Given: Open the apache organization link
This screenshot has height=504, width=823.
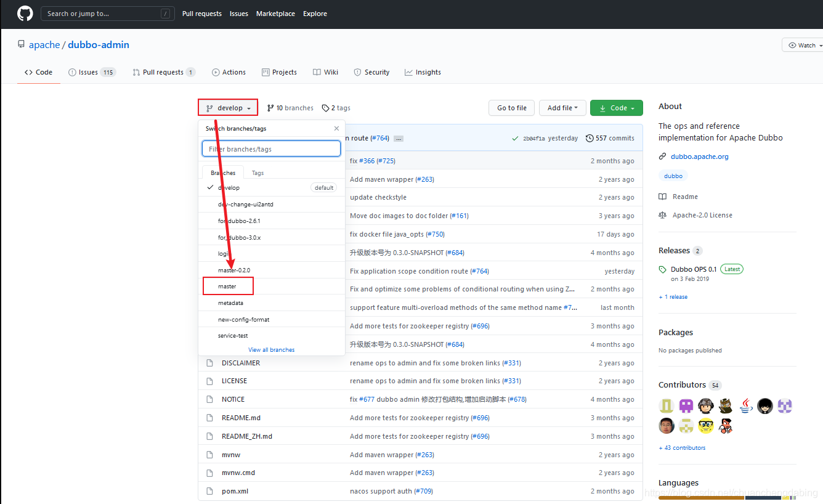Looking at the screenshot, I should click(44, 45).
